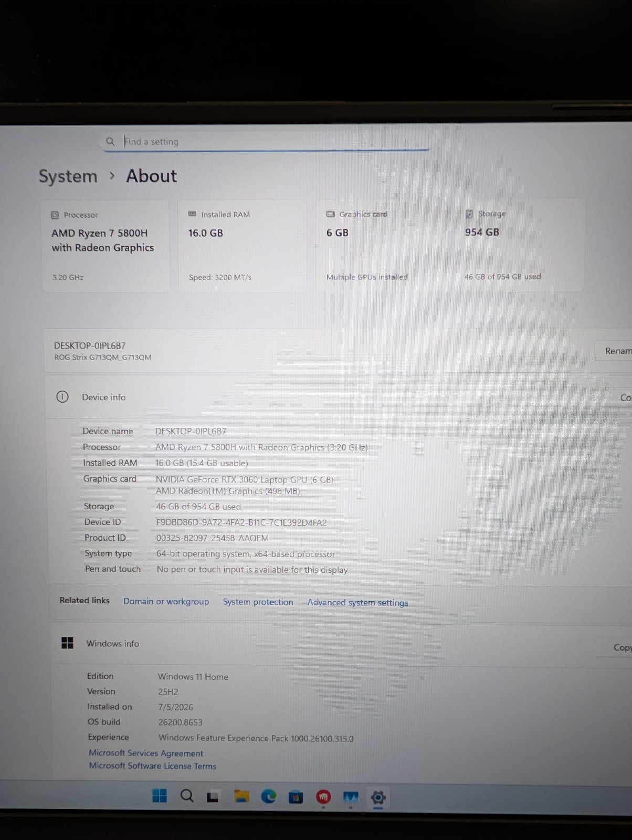Click the Speed: 3200 MT/s text
The height and width of the screenshot is (840, 632).
(x=220, y=277)
